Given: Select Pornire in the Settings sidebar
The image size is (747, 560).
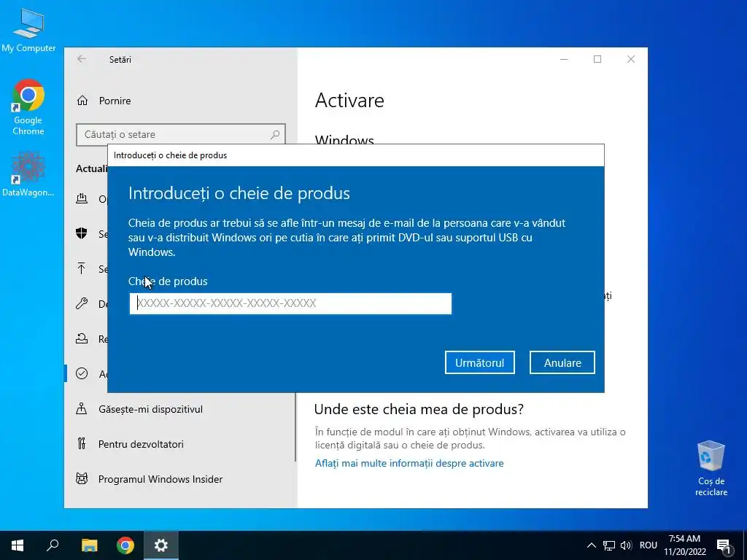Looking at the screenshot, I should [115, 101].
